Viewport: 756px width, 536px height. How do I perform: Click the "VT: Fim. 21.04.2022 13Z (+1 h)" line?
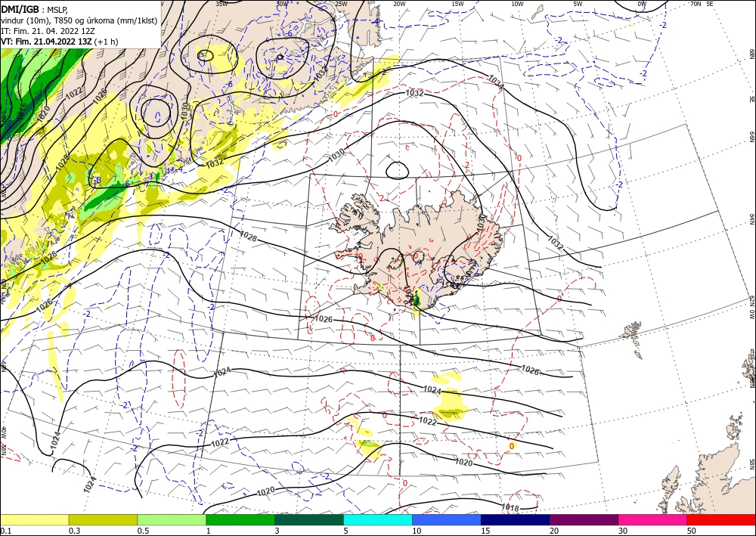59,42
